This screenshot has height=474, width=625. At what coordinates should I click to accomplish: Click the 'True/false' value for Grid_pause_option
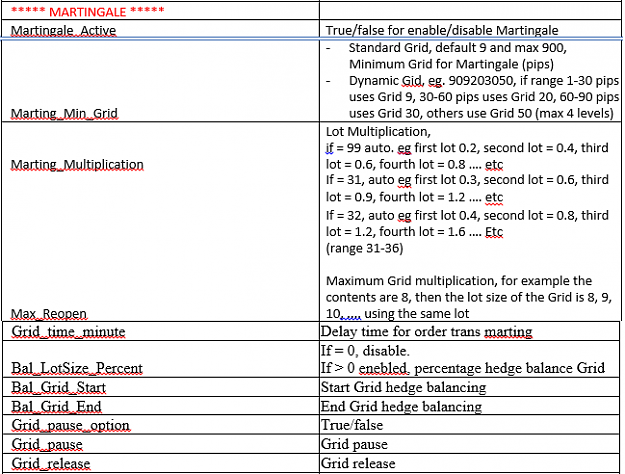point(352,425)
